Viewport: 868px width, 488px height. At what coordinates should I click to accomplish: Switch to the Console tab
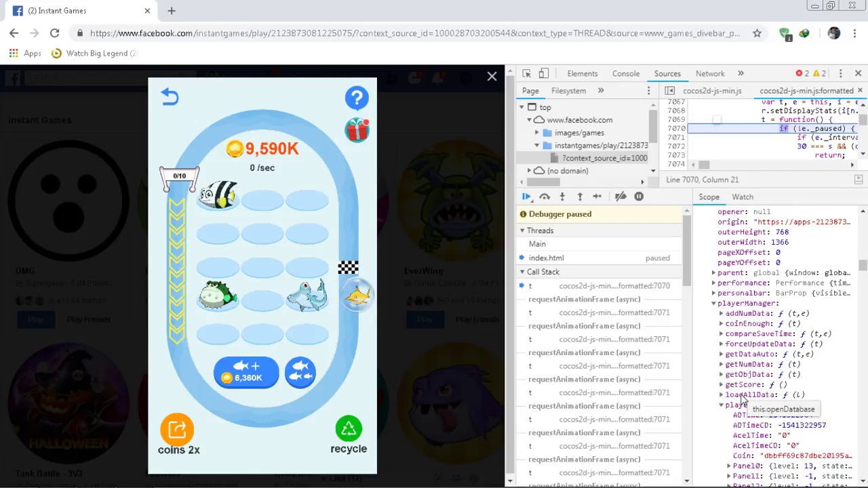click(626, 73)
